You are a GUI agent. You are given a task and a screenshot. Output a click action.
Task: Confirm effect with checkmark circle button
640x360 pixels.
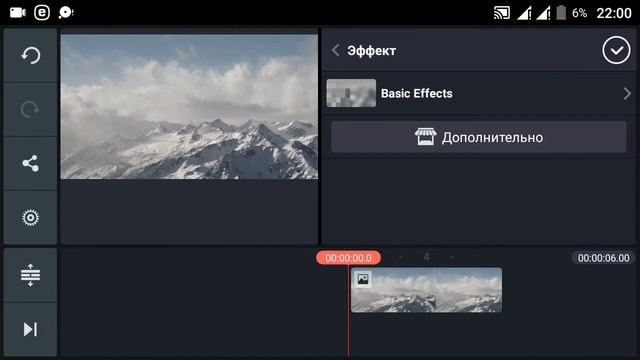[616, 50]
